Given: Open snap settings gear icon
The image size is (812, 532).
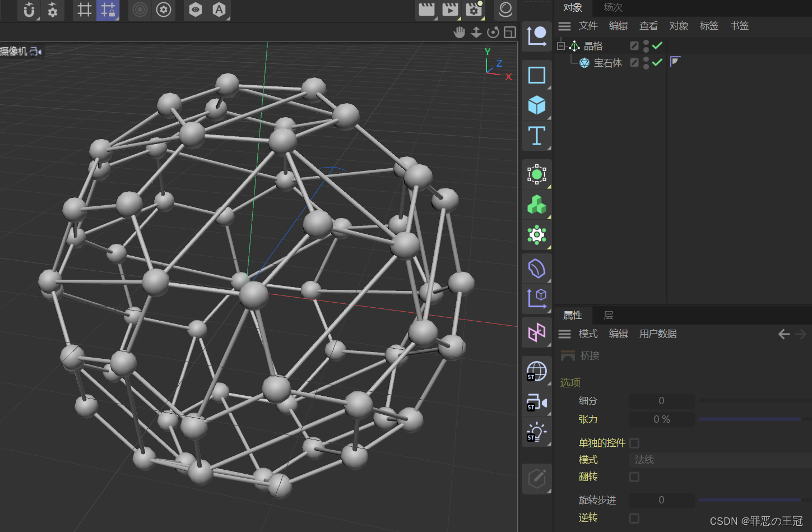Looking at the screenshot, I should 53,10.
